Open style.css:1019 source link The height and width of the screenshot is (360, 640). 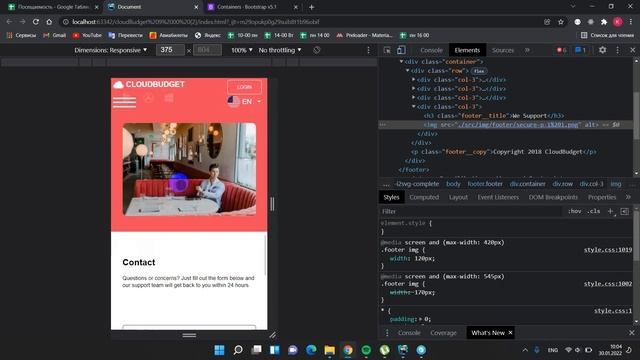[608, 250]
